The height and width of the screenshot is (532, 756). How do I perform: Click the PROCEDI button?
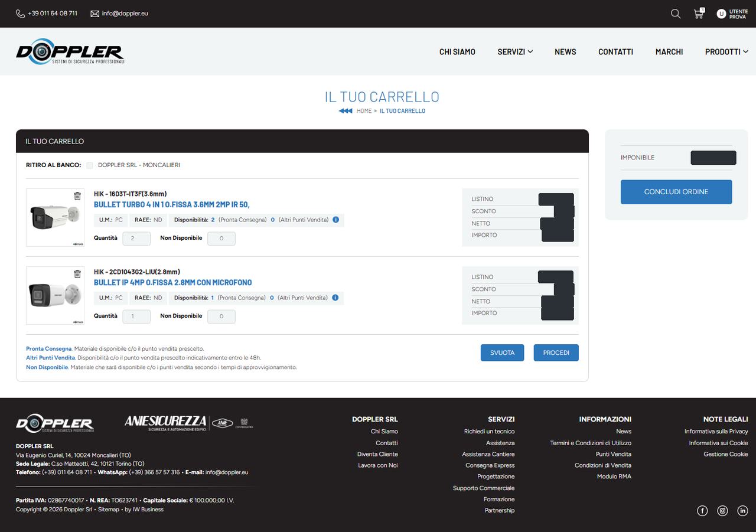pyautogui.click(x=556, y=353)
